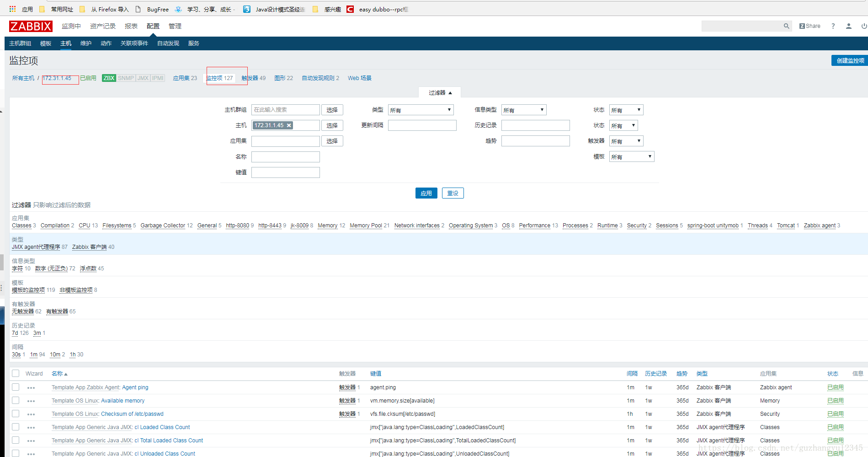Viewport: 868px width, 457px height.
Task: Open 触发器 link for Available memory
Action: tap(347, 401)
